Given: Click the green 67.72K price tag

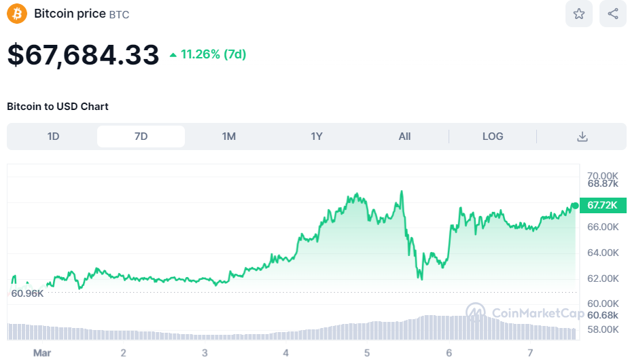Looking at the screenshot, I should click(x=602, y=205).
